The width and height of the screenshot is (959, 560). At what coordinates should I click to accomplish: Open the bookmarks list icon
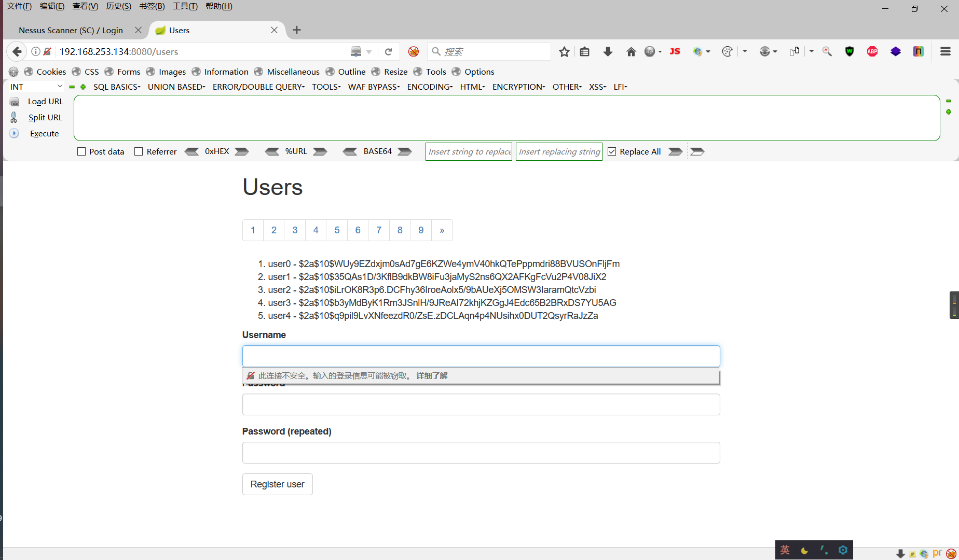click(x=585, y=51)
